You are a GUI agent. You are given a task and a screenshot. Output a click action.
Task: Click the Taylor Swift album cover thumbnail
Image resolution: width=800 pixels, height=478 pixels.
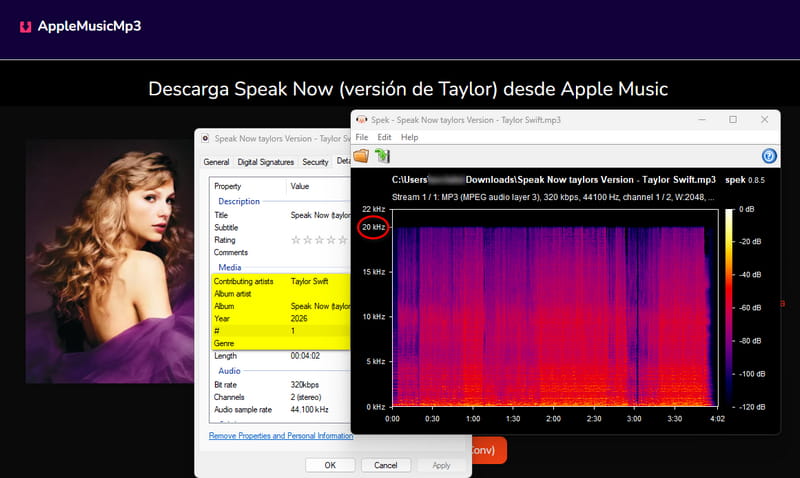point(110,261)
